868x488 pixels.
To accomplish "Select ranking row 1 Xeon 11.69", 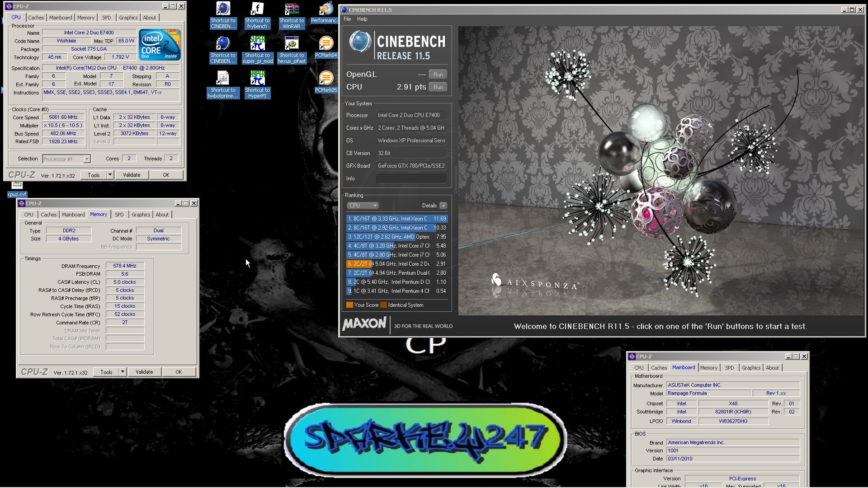I will tap(397, 219).
